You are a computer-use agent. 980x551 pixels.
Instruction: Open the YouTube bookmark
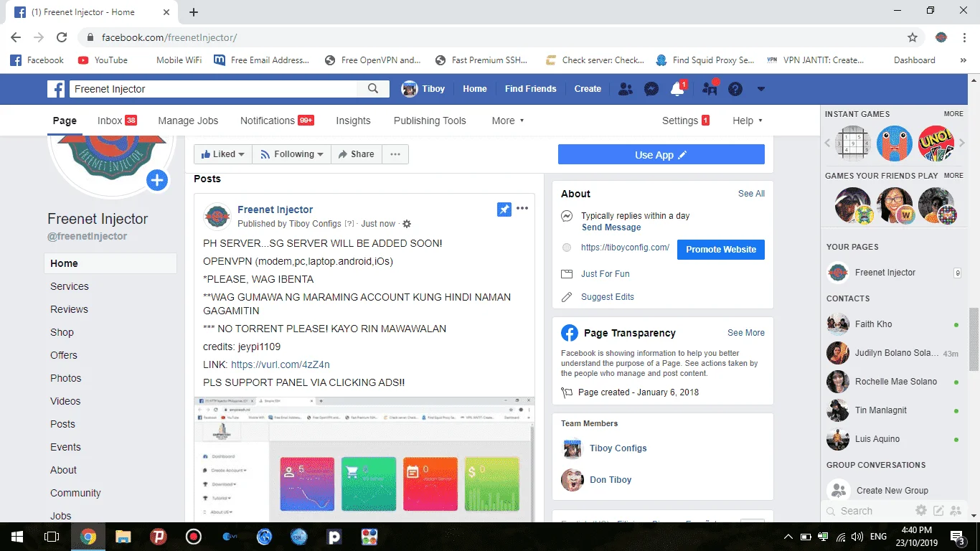pos(103,60)
